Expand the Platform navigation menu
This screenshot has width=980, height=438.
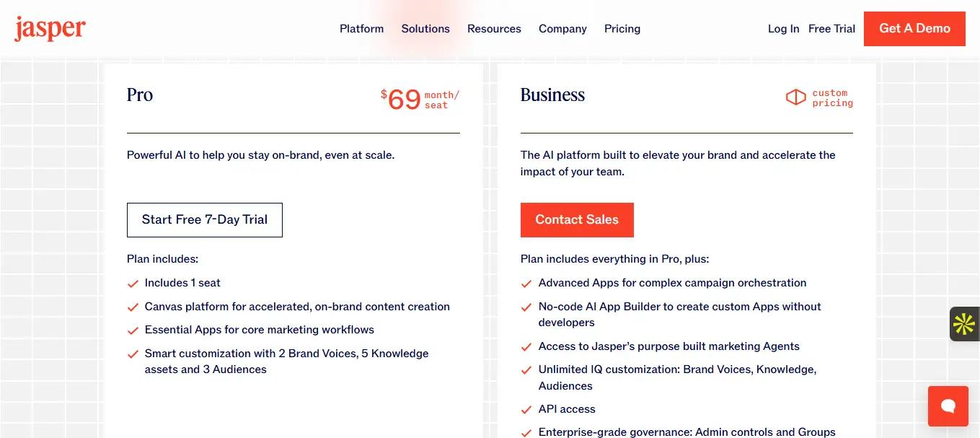coord(361,29)
